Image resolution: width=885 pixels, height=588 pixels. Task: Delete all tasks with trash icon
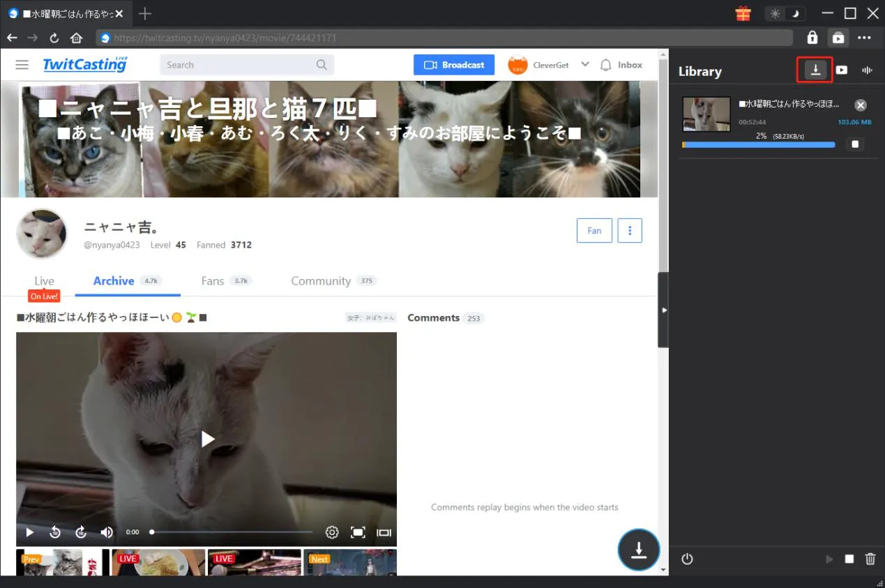click(870, 559)
